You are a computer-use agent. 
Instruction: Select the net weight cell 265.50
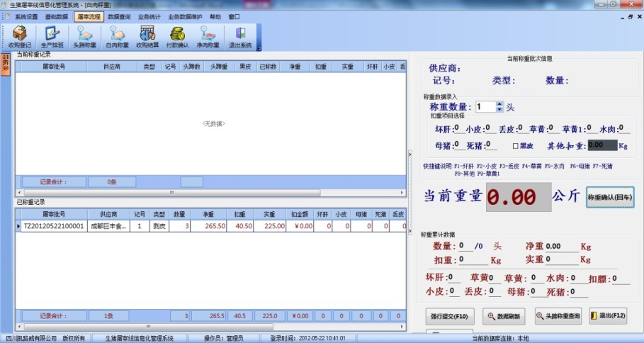[x=208, y=226]
